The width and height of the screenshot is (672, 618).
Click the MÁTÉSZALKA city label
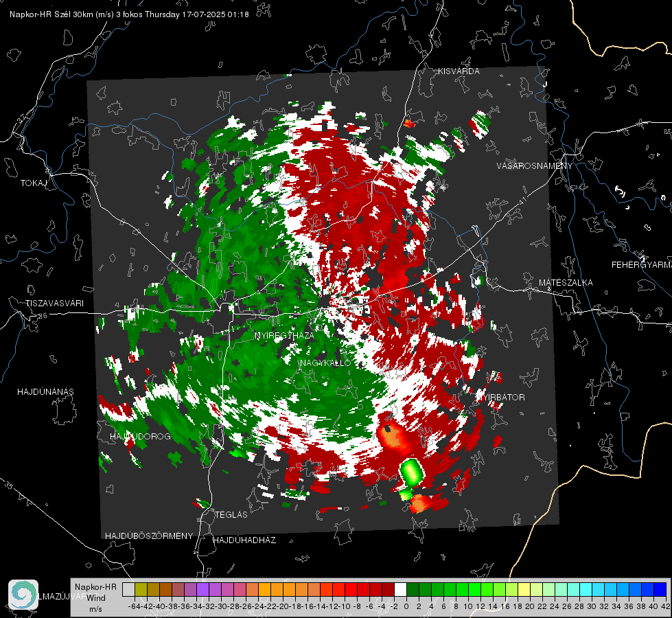point(566,283)
